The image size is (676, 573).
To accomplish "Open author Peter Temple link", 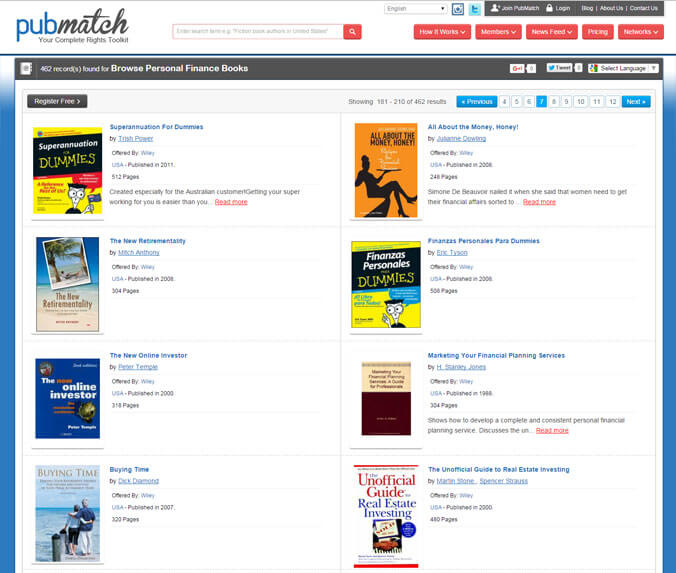I will [x=138, y=367].
